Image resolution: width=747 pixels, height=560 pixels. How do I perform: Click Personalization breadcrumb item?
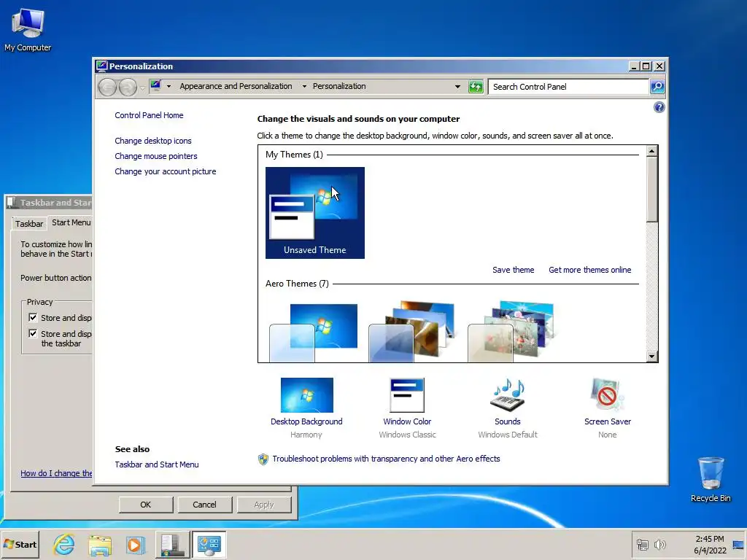tap(339, 86)
